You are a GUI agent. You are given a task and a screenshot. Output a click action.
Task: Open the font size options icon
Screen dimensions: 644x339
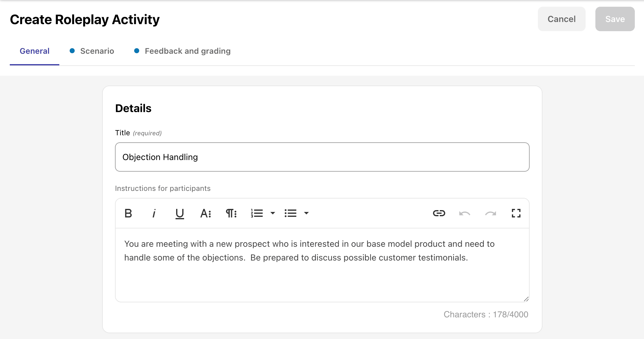click(205, 213)
